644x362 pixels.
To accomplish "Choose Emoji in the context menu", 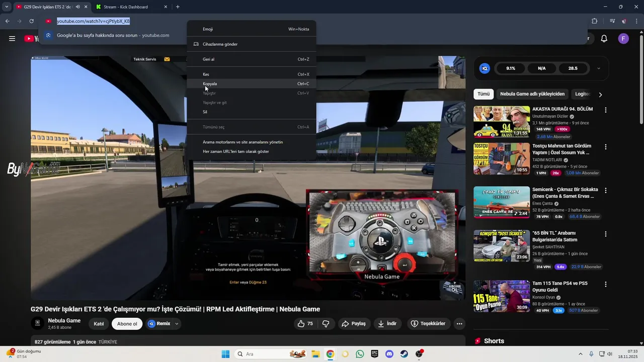I will (252, 29).
